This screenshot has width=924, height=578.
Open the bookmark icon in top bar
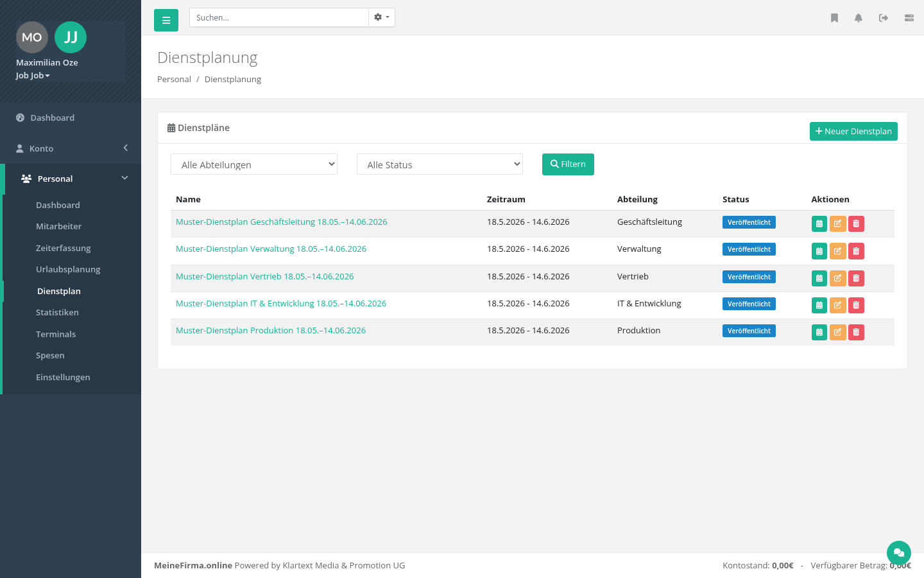[834, 18]
